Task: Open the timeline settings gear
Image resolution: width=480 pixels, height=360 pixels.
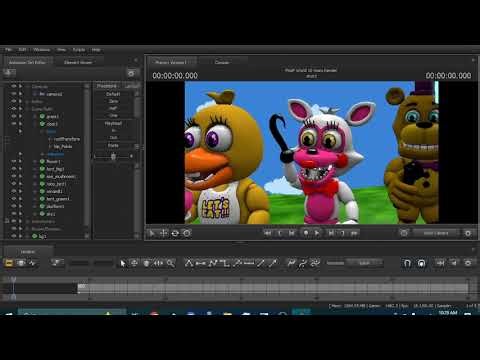Action: click(x=468, y=263)
